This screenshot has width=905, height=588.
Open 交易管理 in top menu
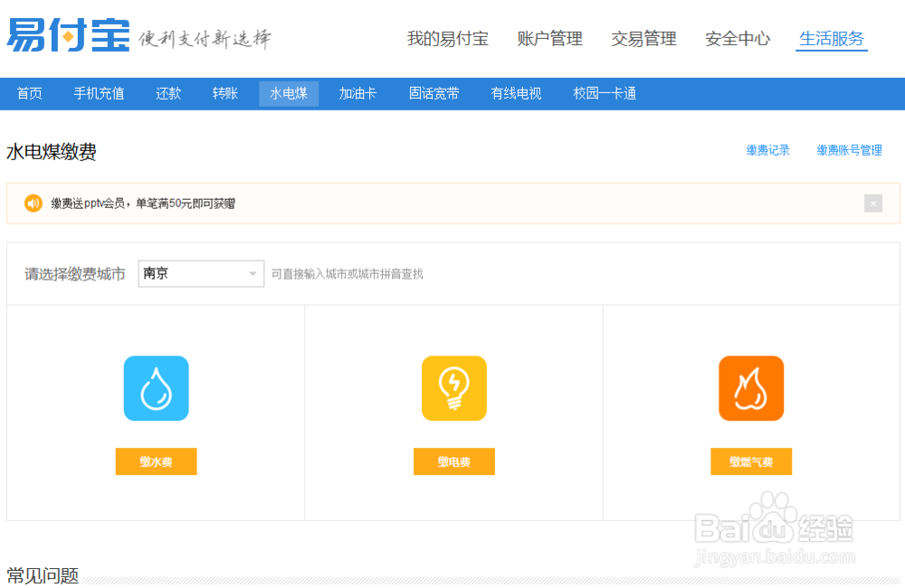[x=643, y=39]
